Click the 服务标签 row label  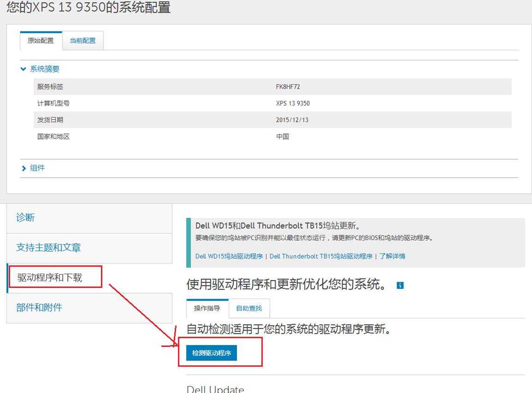50,87
